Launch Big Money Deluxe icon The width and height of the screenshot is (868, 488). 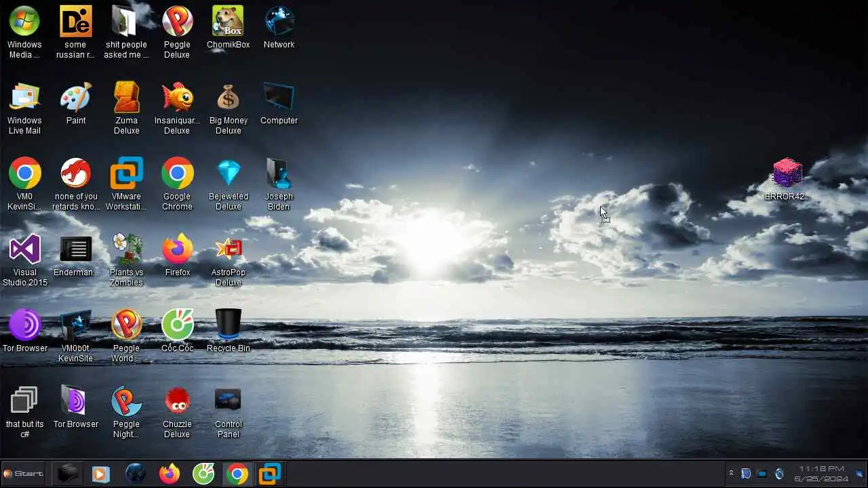click(x=229, y=108)
